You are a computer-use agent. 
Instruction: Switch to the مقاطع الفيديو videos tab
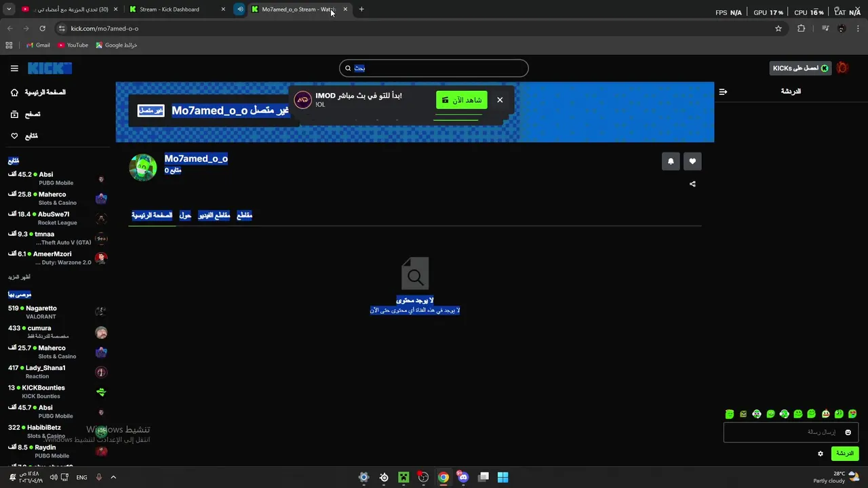[x=214, y=216]
